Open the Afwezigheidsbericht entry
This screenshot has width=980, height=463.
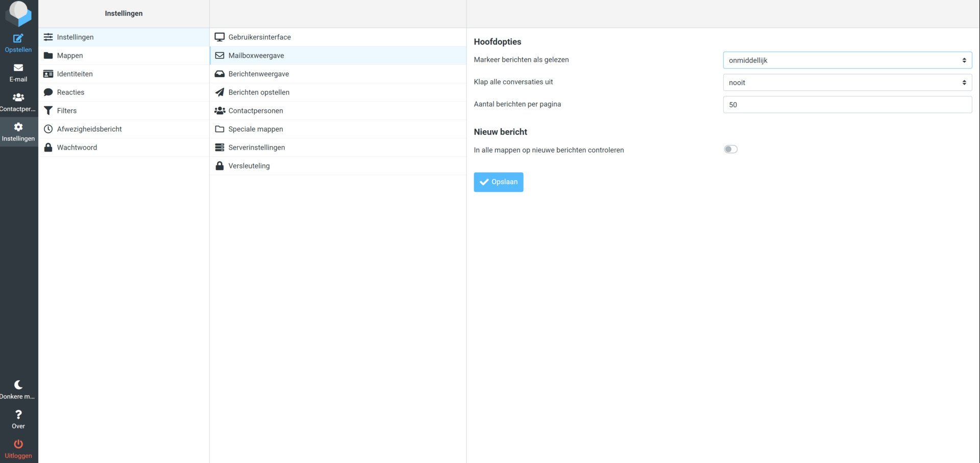(x=124, y=129)
